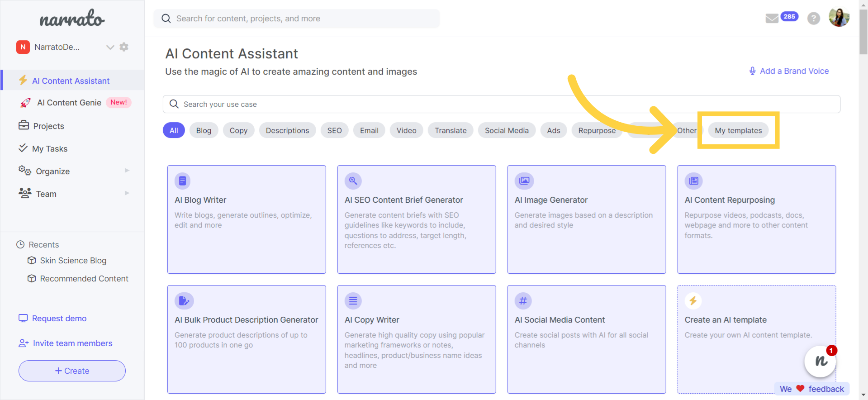This screenshot has width=868, height=400.
Task: Open My Tasks in sidebar
Action: point(50,149)
